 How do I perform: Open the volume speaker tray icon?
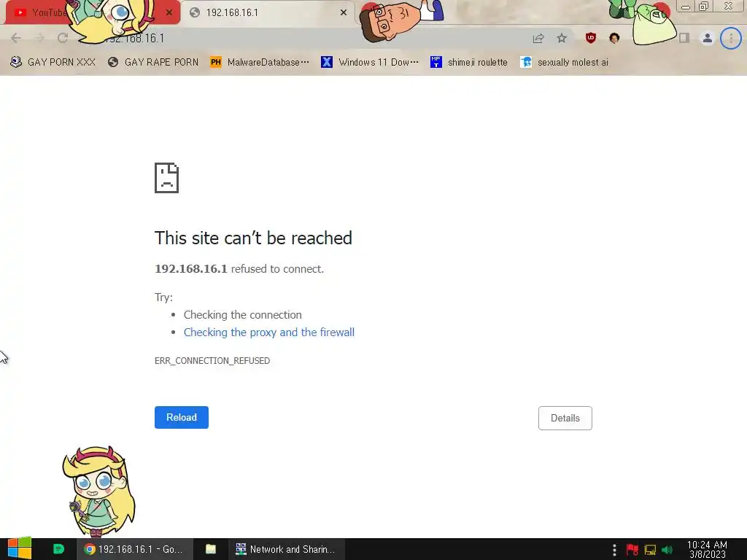(x=667, y=550)
